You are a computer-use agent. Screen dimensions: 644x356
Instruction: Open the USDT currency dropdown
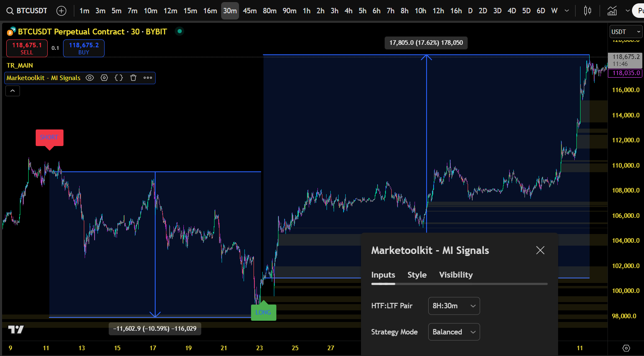626,31
